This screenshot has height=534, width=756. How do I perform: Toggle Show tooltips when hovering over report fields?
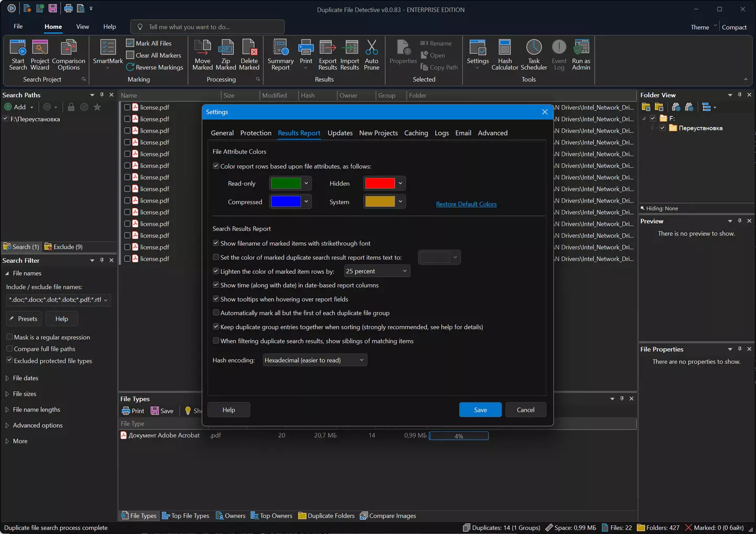point(216,299)
